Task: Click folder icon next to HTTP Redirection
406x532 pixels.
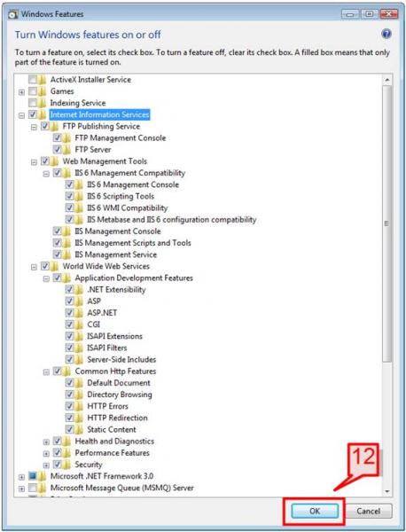Action: coord(79,418)
